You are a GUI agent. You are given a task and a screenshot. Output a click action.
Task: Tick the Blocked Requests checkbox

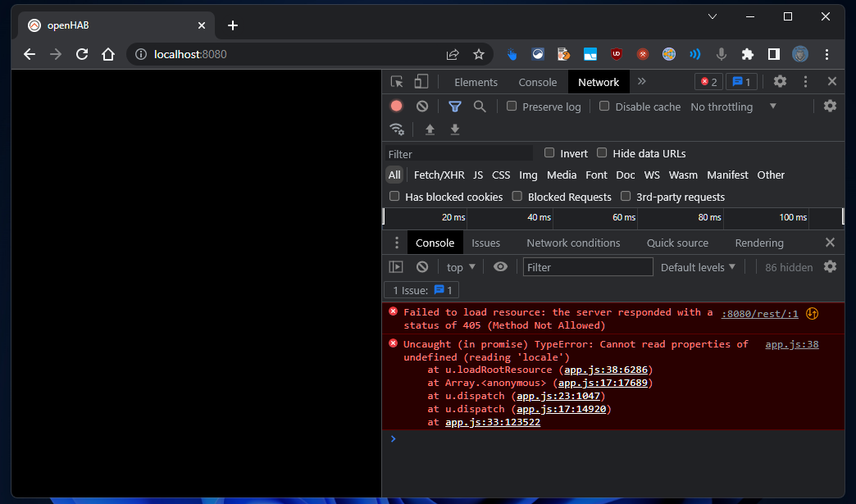pos(517,197)
